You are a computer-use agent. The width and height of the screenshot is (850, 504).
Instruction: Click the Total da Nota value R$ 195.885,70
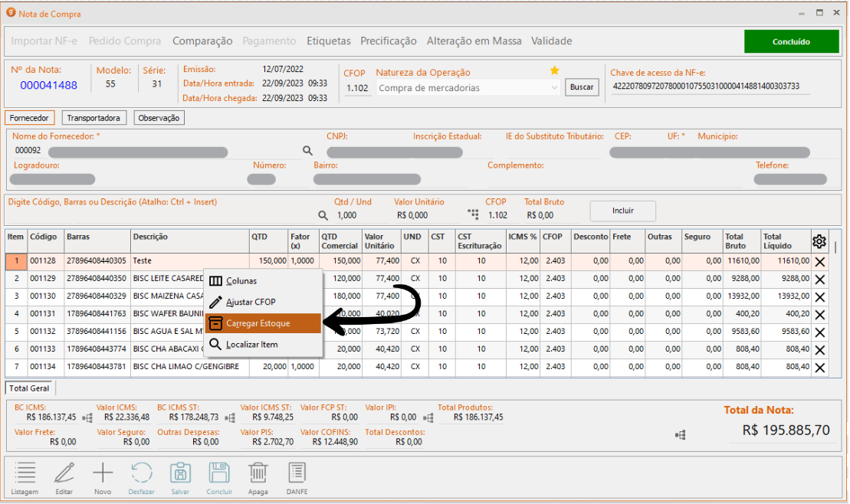click(786, 430)
